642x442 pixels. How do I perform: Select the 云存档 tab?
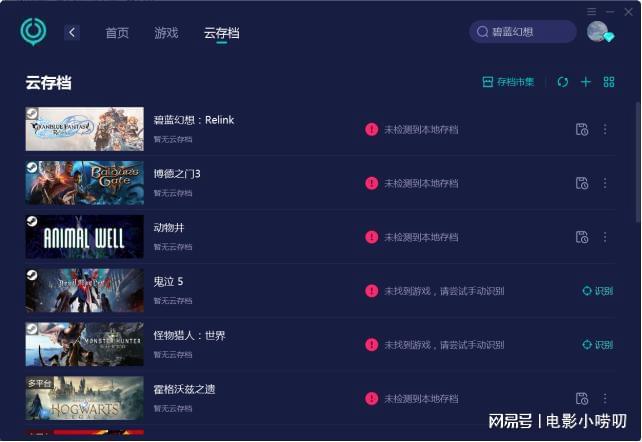(222, 33)
